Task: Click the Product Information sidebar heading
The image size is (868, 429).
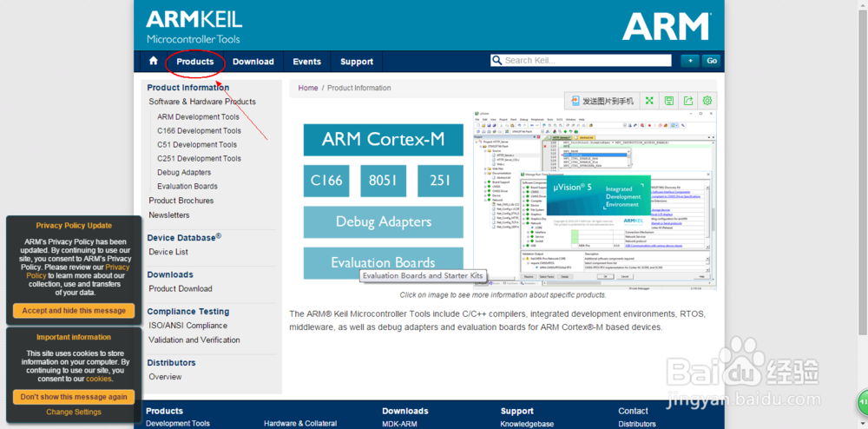Action: pyautogui.click(x=188, y=88)
